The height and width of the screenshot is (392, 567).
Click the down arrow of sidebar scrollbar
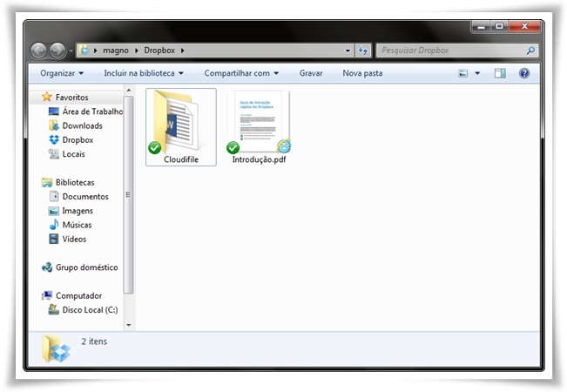click(x=129, y=325)
